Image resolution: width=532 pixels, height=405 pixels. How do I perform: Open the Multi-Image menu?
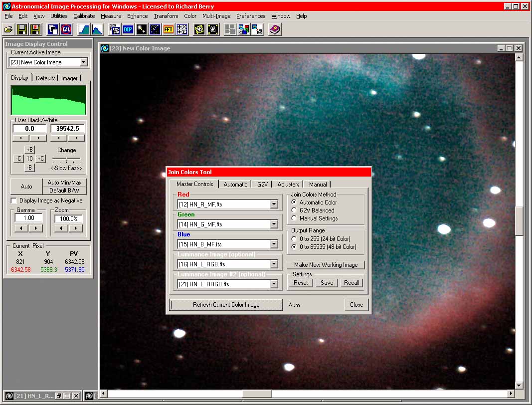coord(216,16)
